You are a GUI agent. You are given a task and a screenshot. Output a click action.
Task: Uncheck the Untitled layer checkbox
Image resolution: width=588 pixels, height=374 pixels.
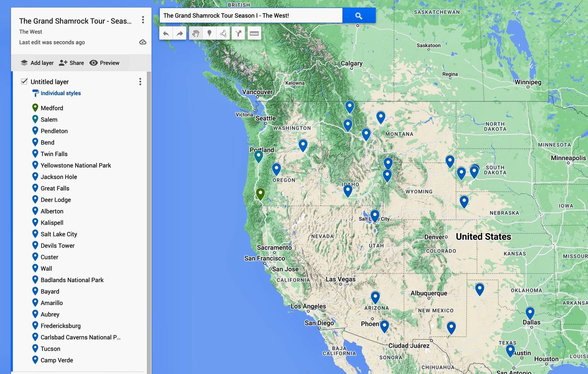[x=24, y=81]
